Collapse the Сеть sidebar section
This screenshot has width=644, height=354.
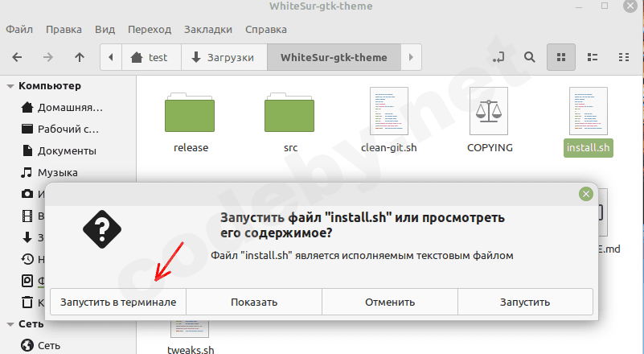10,324
